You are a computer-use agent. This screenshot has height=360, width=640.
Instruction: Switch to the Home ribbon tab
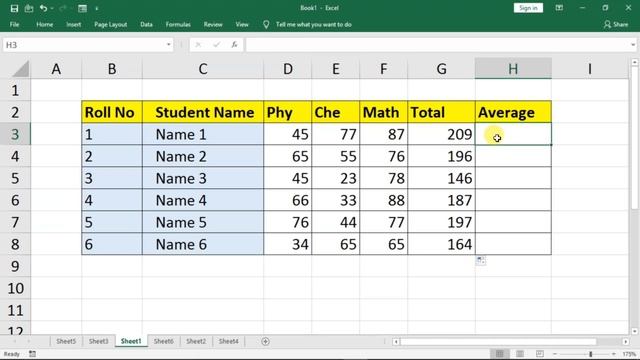[x=44, y=24]
